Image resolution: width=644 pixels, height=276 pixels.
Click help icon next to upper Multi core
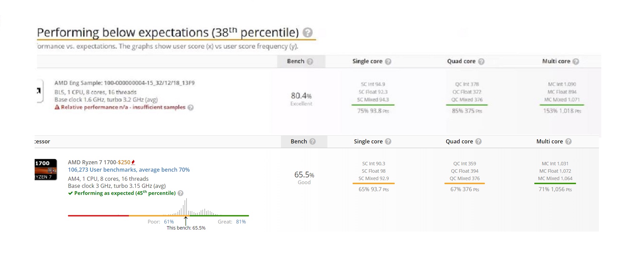(x=576, y=62)
